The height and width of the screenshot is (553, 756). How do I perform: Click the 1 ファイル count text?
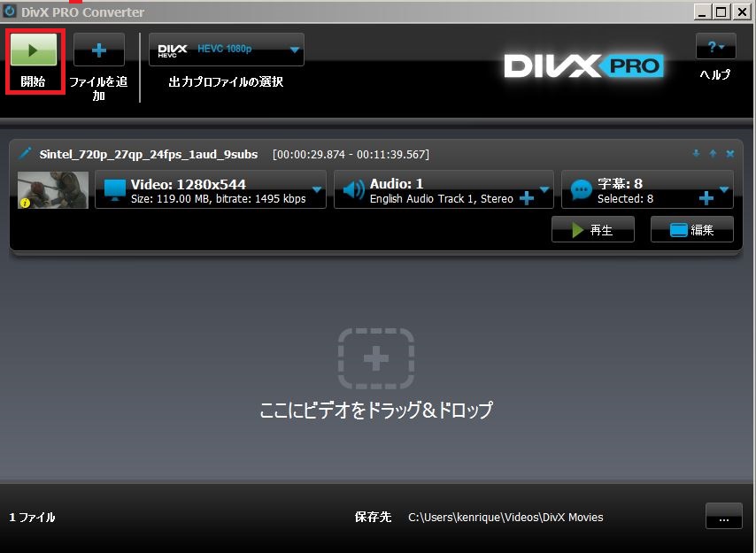(32, 517)
